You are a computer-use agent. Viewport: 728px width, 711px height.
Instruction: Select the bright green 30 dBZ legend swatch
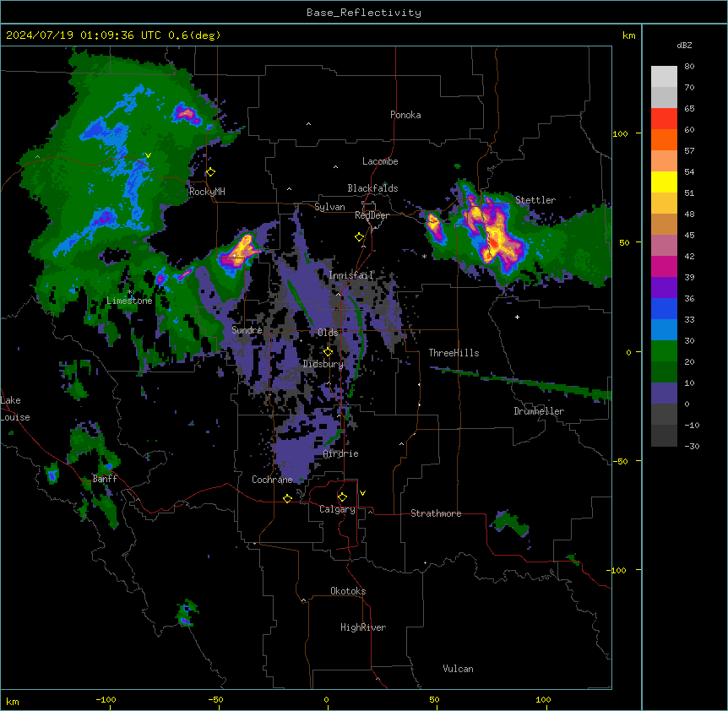(664, 351)
